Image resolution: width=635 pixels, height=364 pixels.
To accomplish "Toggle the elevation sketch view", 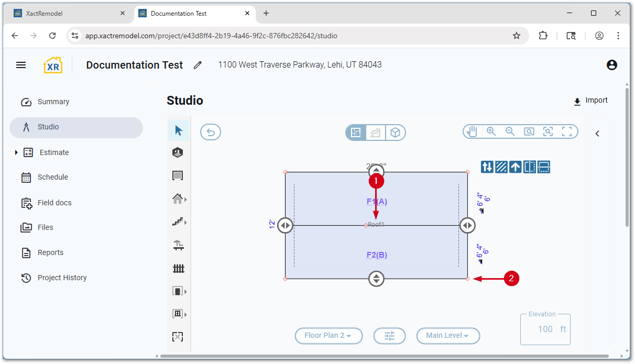I will pos(376,133).
